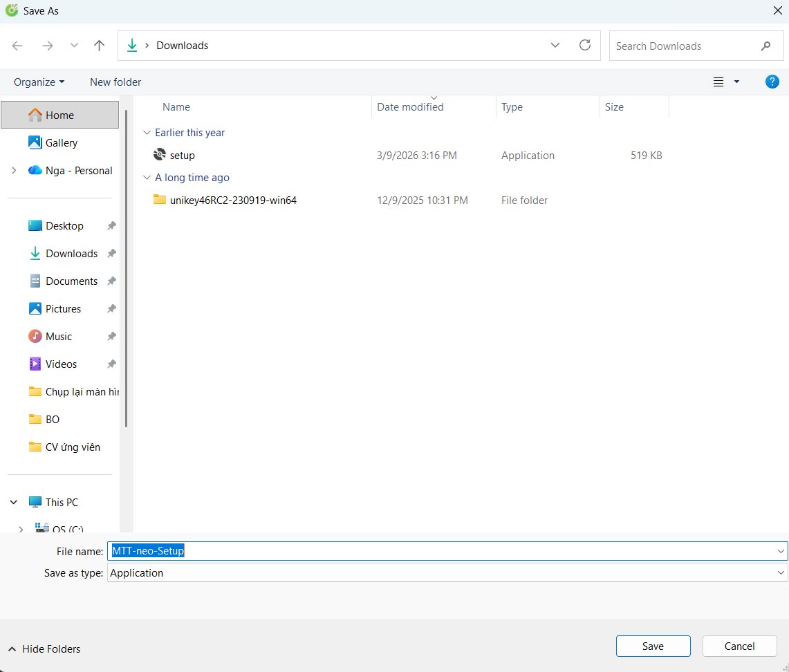Click the navigation pane scrollbar

[126, 269]
